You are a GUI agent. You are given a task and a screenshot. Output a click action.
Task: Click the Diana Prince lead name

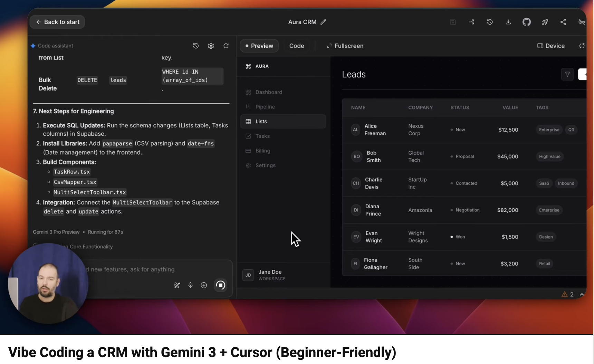point(373,210)
